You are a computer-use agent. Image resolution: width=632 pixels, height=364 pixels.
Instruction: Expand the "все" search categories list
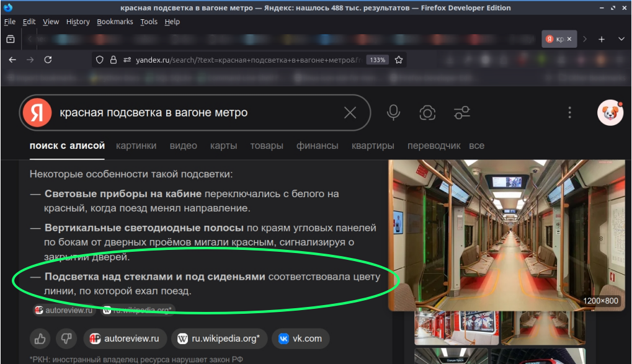476,146
